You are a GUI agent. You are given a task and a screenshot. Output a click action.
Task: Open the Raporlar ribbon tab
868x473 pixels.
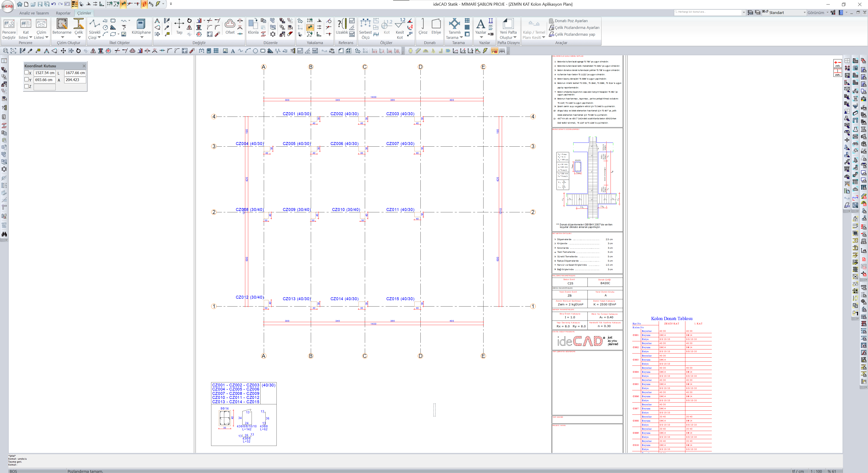[63, 13]
